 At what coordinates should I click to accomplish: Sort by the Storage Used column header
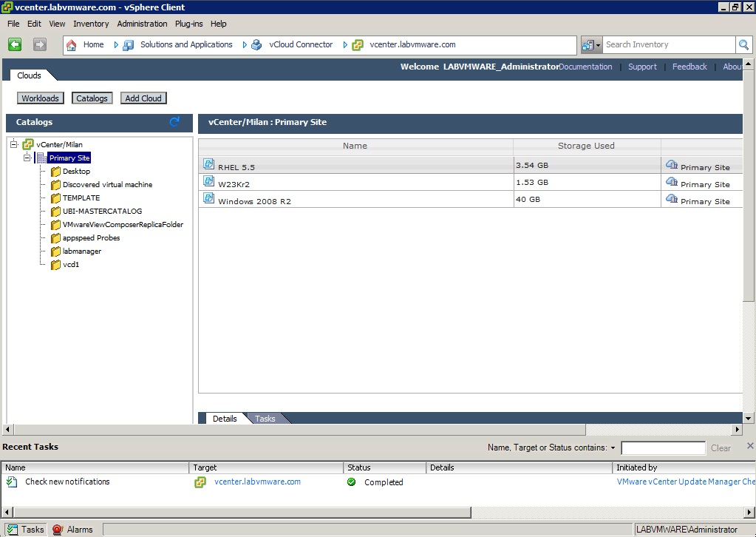[587, 146]
